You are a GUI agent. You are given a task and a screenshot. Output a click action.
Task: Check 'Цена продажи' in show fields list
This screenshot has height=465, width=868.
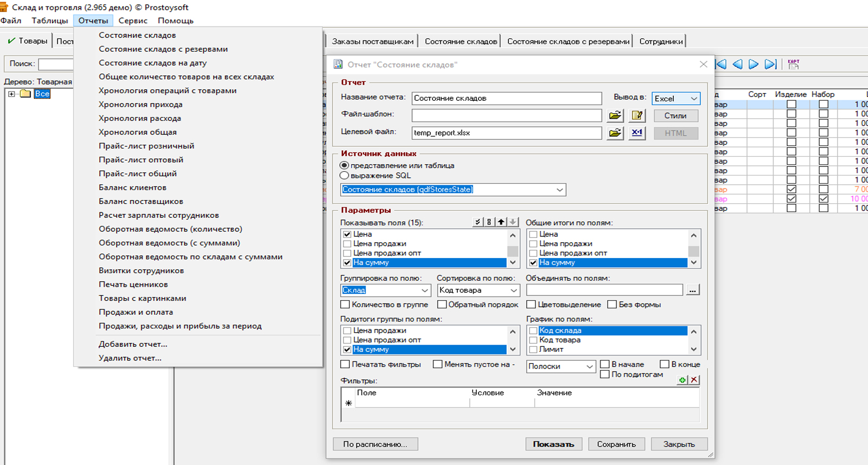click(x=347, y=244)
